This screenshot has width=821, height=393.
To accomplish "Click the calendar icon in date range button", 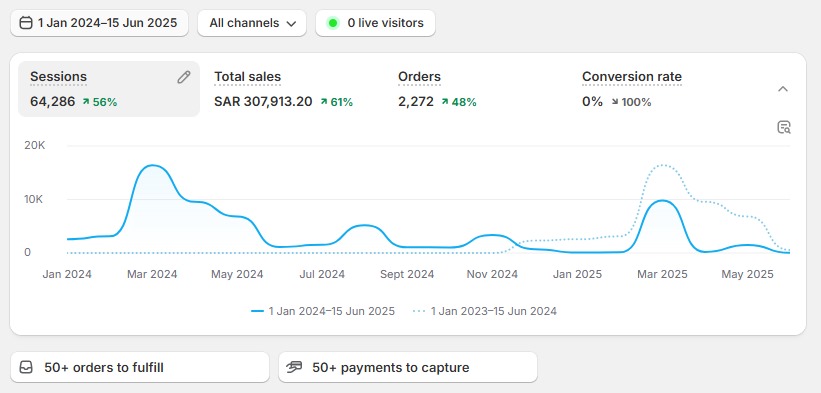I will (x=26, y=23).
